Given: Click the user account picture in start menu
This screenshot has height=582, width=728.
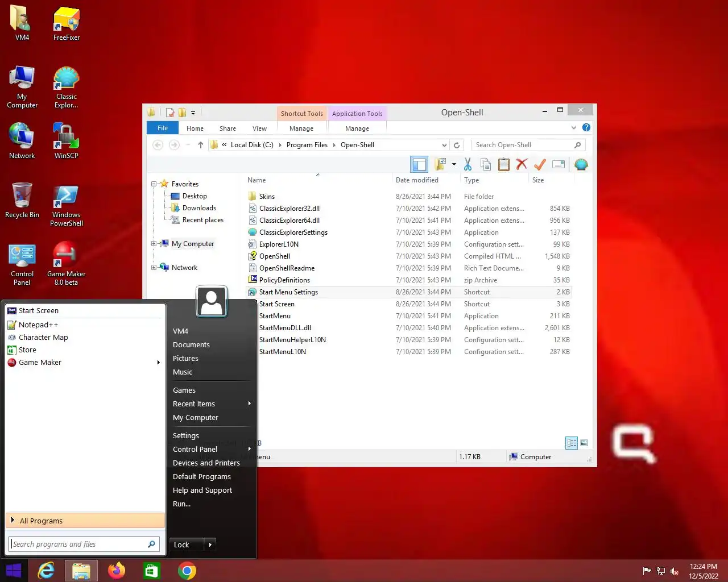Looking at the screenshot, I should pos(212,301).
